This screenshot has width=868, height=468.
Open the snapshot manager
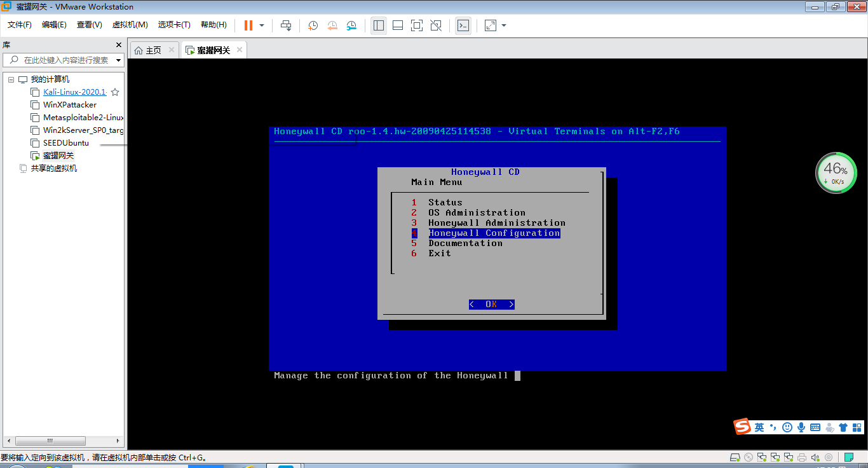point(351,25)
